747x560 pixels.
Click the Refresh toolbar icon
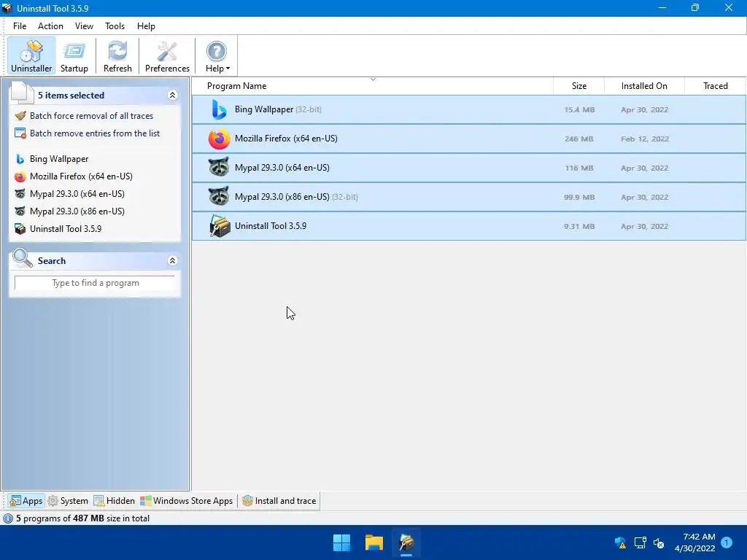pyautogui.click(x=117, y=55)
